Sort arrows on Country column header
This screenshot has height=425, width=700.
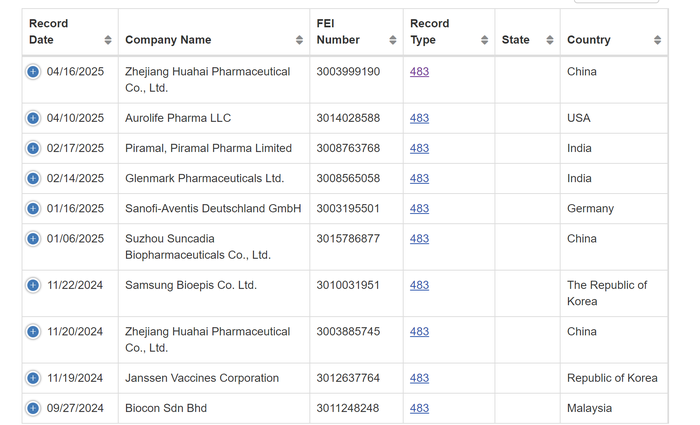(x=657, y=40)
